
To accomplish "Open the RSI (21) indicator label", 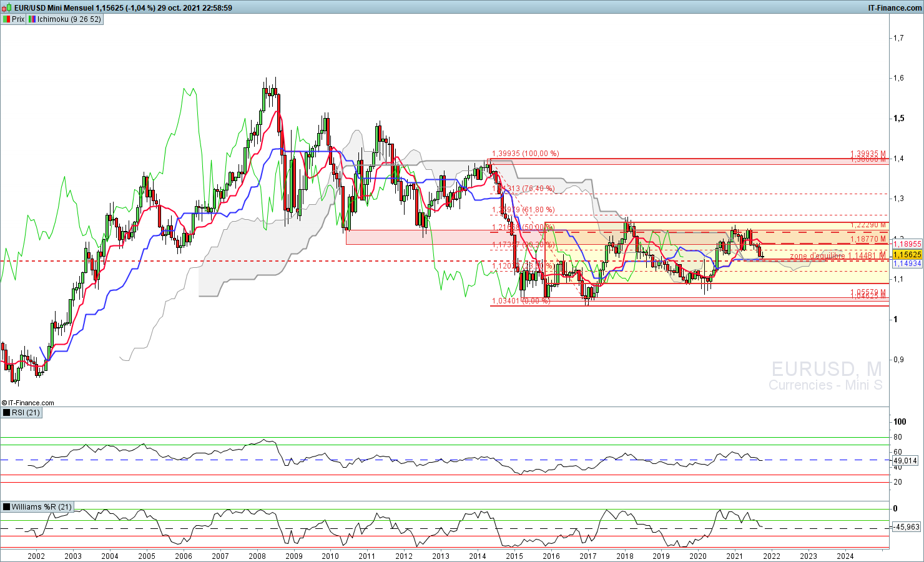I will 26,413.
